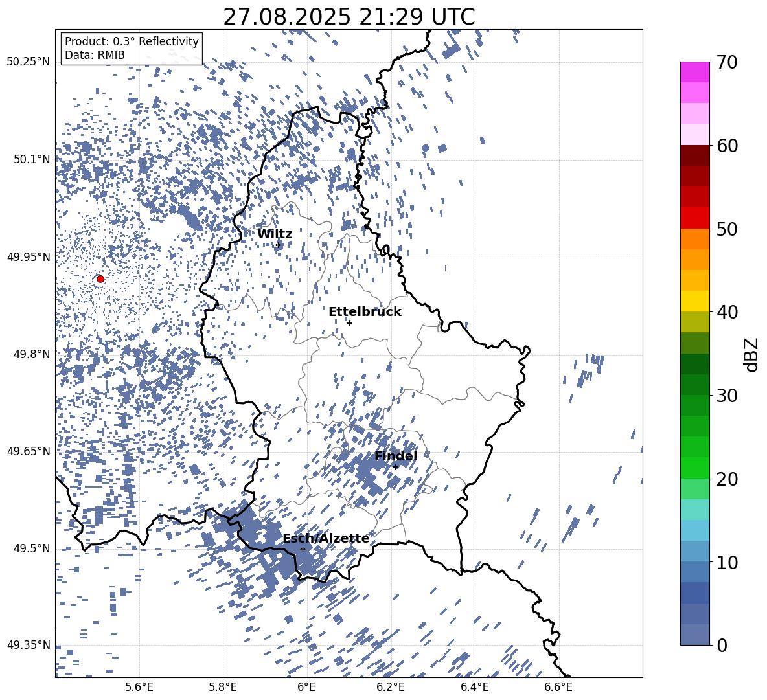Viewport: 767px width, 700px height.
Task: Click the 50.1°N latitude label
Action: (32, 159)
